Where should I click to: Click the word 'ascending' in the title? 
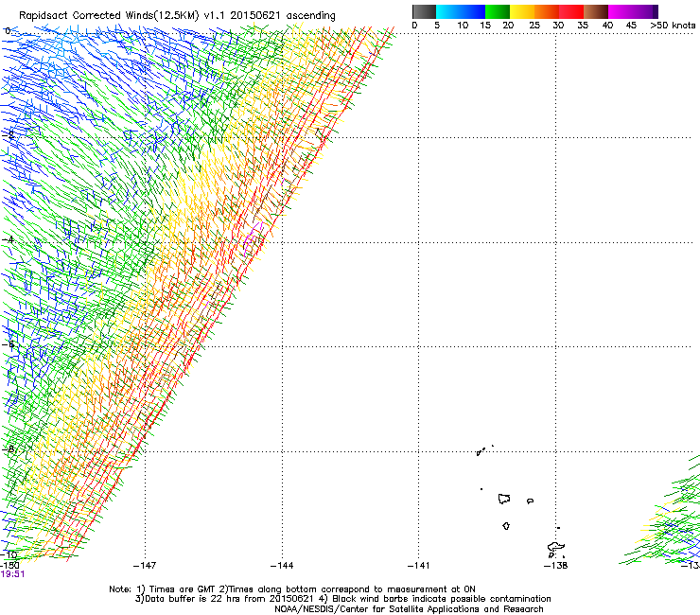pyautogui.click(x=310, y=16)
